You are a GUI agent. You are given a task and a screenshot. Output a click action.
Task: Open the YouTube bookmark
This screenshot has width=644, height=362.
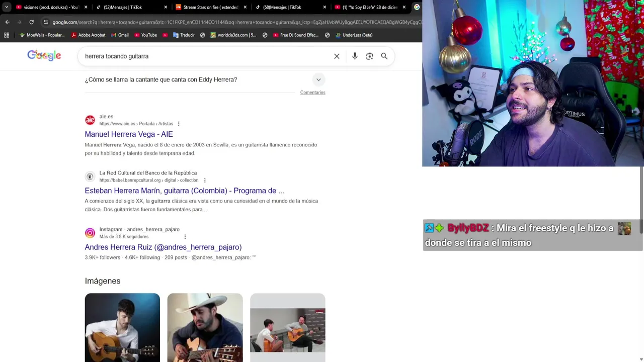(x=145, y=35)
